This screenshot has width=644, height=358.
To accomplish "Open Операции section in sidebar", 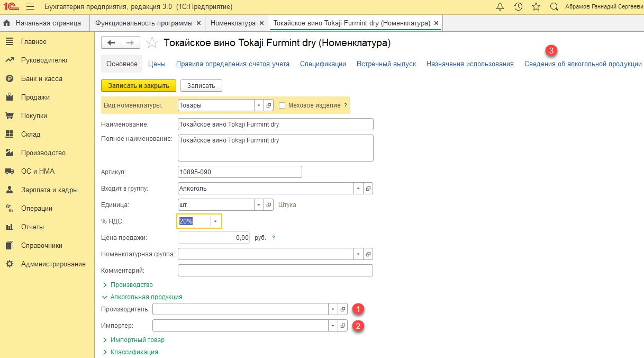I will (37, 209).
